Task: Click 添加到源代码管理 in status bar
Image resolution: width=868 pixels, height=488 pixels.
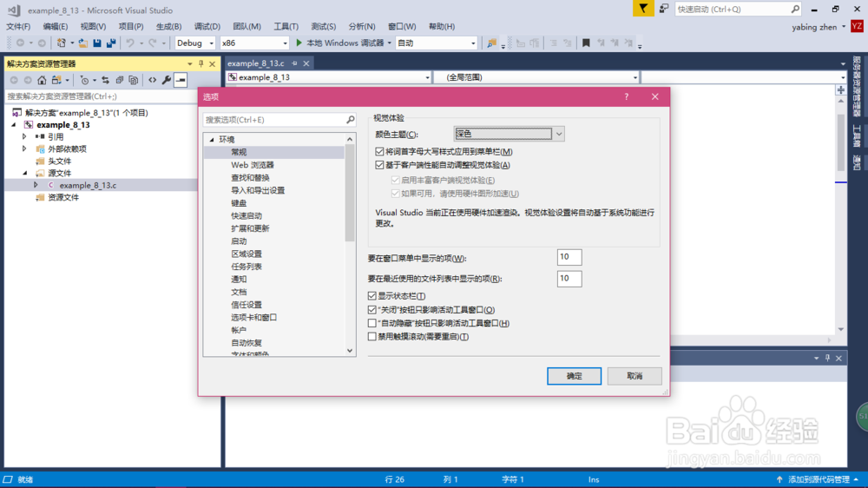Action: click(x=818, y=479)
